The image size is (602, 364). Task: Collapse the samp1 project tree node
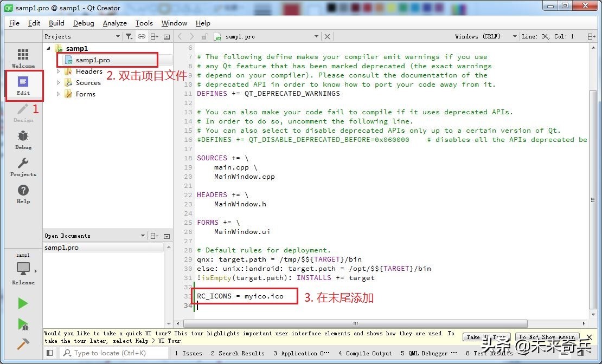(x=48, y=48)
